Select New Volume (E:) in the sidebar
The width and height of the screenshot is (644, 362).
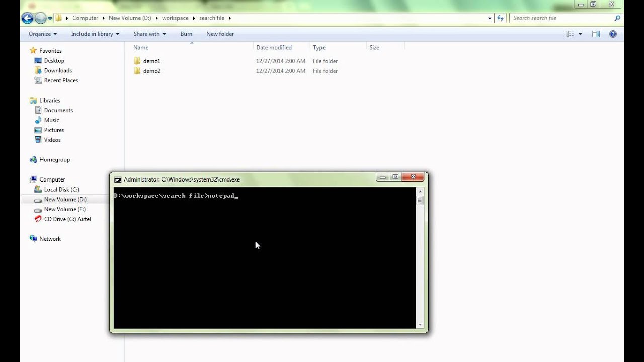[x=64, y=209]
